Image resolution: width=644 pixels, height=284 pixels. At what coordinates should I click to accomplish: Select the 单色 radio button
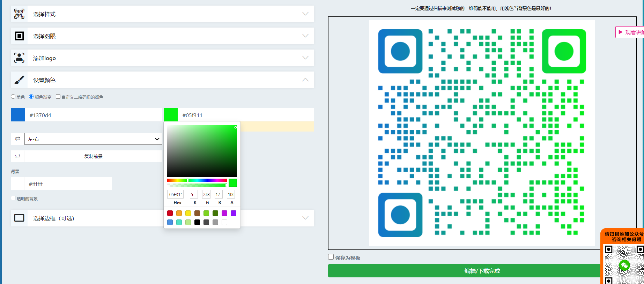click(13, 97)
